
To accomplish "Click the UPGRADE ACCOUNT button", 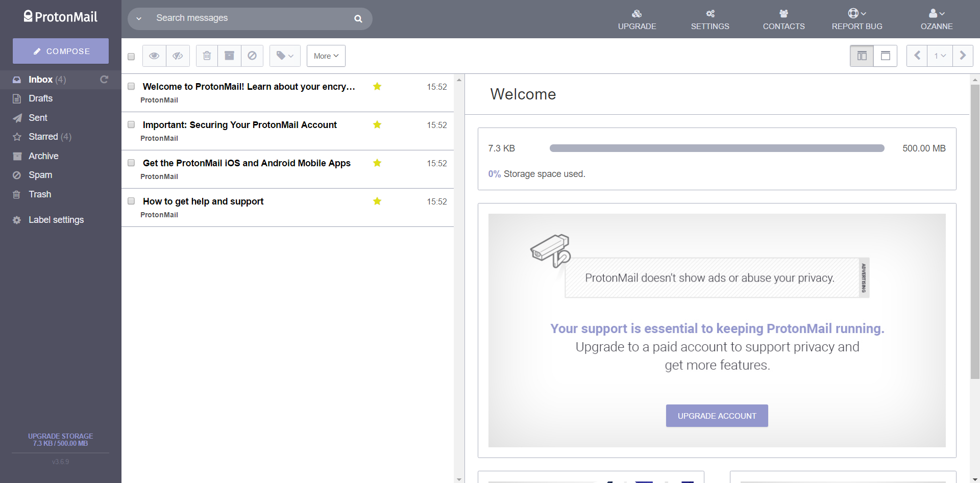I will (717, 416).
